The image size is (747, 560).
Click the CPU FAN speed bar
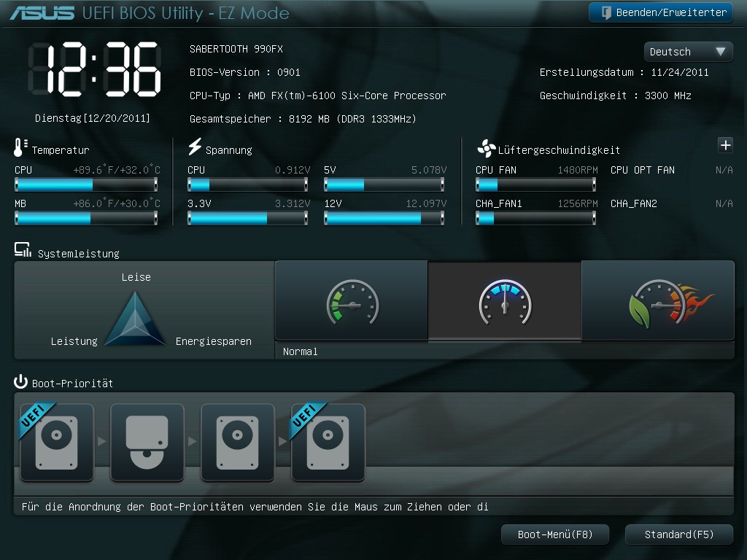coord(536,184)
